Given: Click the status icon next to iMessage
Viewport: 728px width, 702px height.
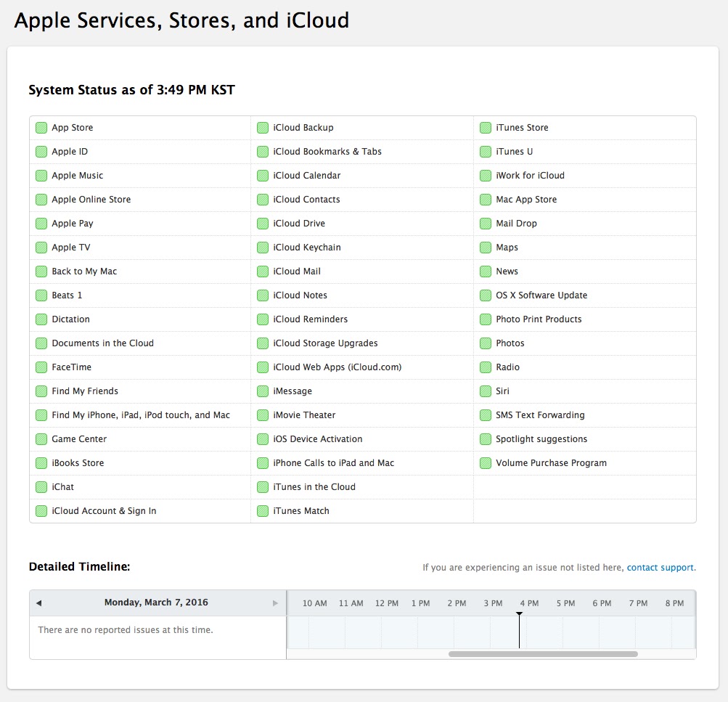Looking at the screenshot, I should coord(263,391).
